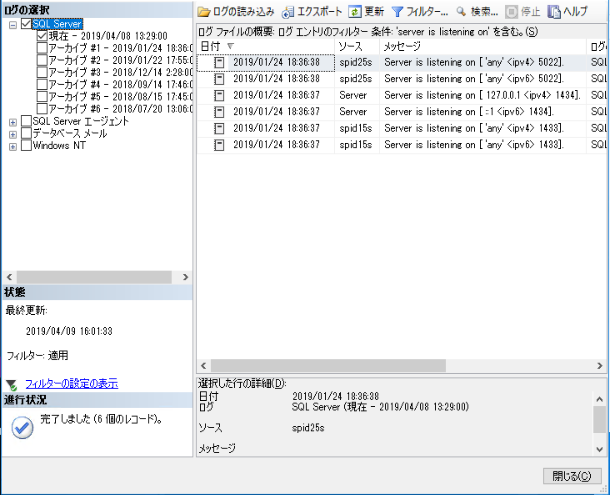Check the Archive #3 log checkbox
Viewport: 610px width, 495px height.
pyautogui.click(x=42, y=72)
